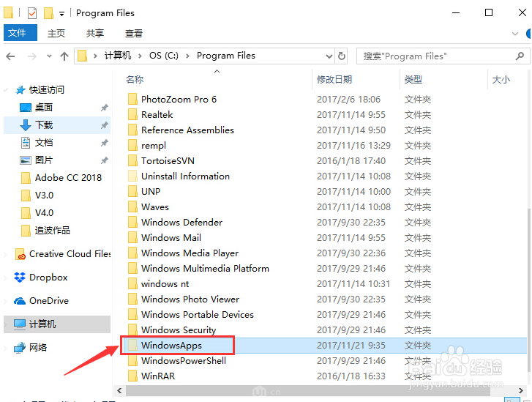Click the search Program Files box
The image size is (532, 402).
coord(443,56)
